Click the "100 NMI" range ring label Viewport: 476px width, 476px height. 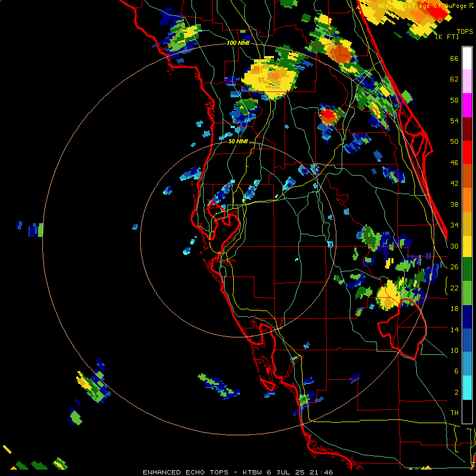coord(238,43)
